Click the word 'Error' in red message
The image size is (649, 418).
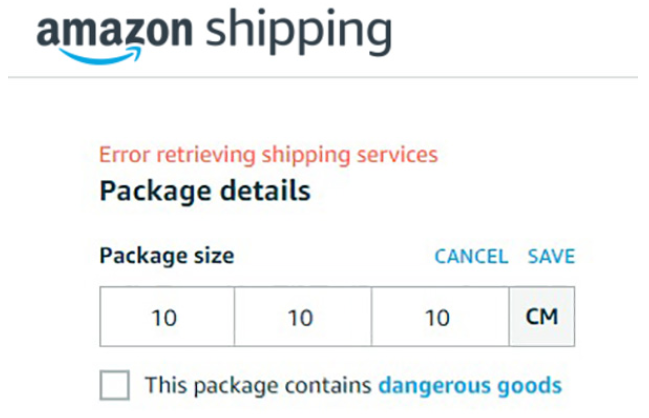coord(125,155)
